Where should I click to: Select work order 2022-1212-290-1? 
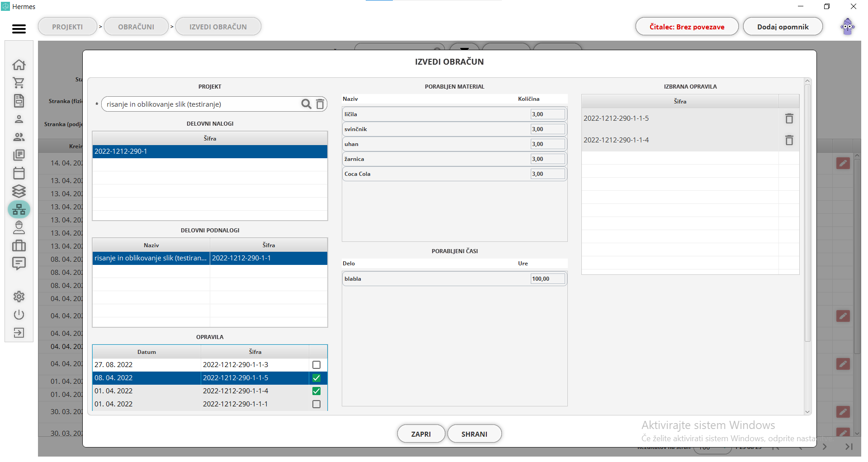click(x=210, y=151)
